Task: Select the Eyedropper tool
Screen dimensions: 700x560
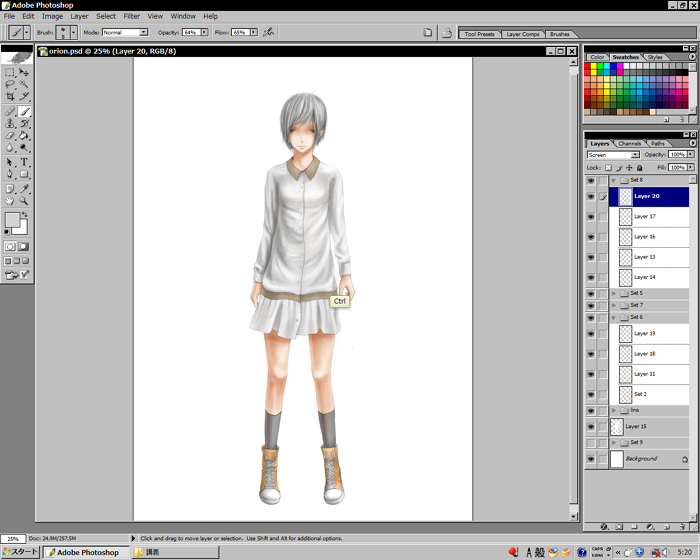Action: coord(24,187)
